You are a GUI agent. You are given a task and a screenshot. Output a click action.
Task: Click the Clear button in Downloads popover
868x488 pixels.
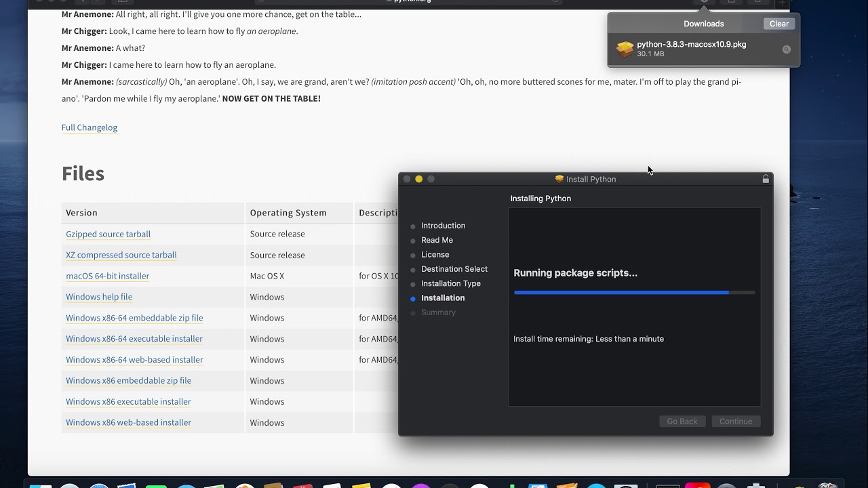[779, 24]
